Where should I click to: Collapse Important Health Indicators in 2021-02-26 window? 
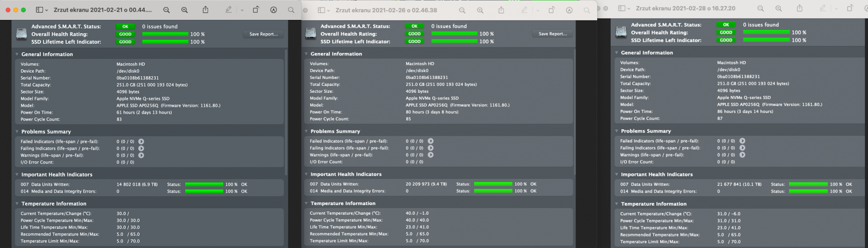[306, 174]
